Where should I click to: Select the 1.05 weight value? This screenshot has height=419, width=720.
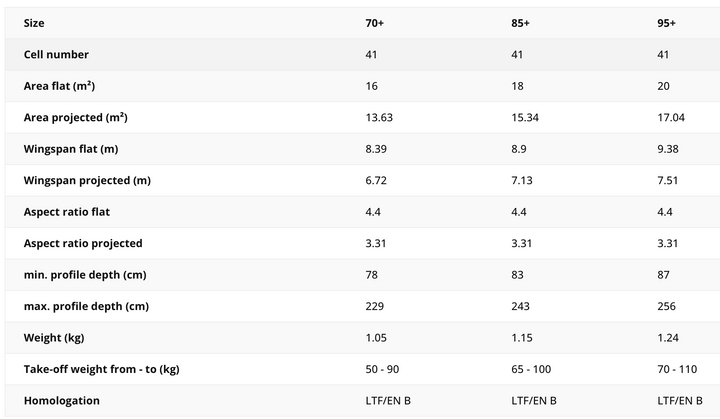tap(376, 338)
